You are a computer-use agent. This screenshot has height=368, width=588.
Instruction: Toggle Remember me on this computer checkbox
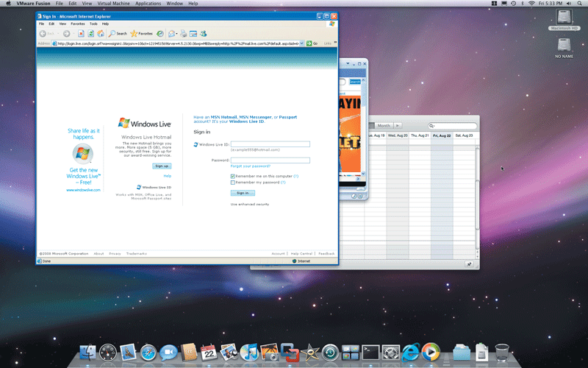pos(233,176)
